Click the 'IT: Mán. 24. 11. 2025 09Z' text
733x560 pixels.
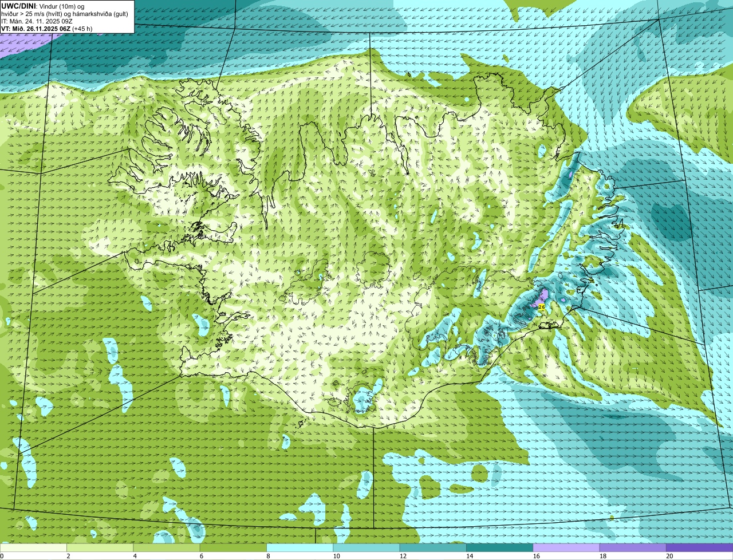pos(37,21)
